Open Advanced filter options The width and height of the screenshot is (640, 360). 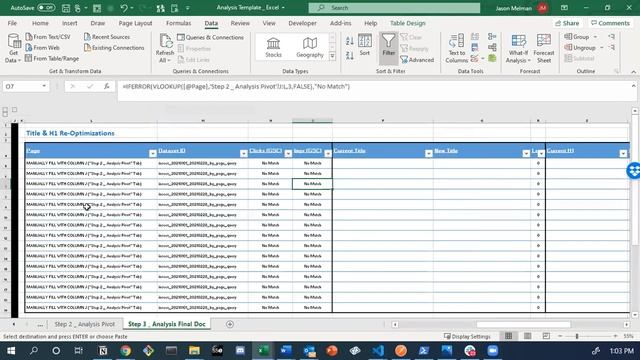click(x=417, y=60)
